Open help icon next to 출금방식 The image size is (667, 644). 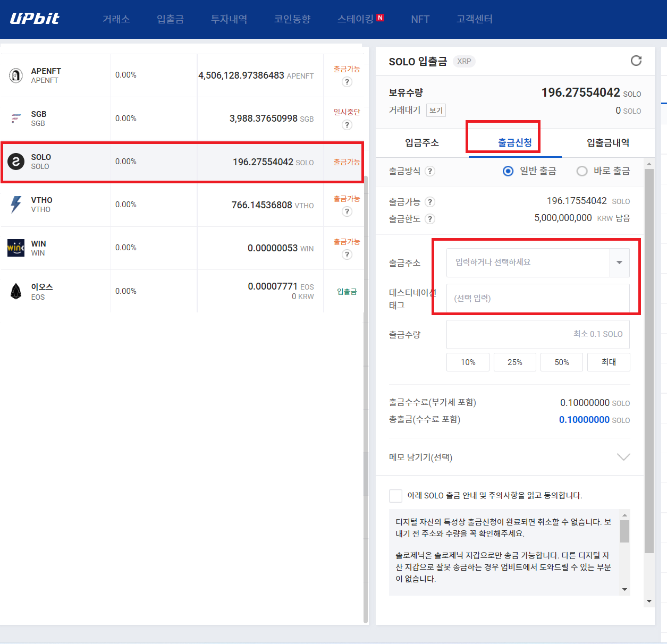pos(430,171)
